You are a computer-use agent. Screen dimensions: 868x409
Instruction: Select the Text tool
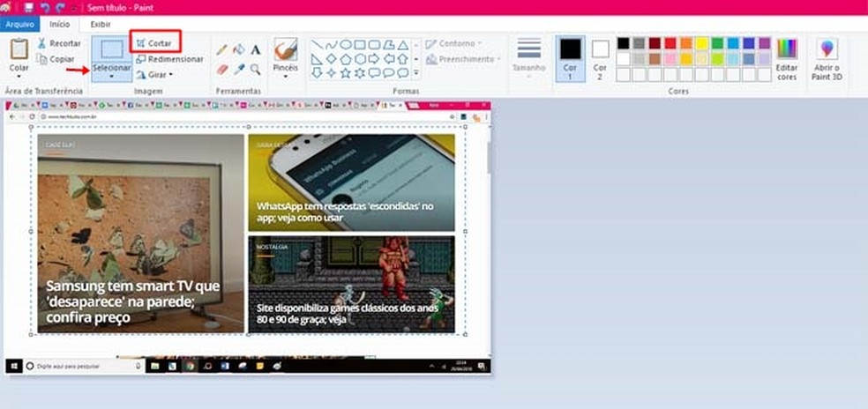[x=255, y=50]
